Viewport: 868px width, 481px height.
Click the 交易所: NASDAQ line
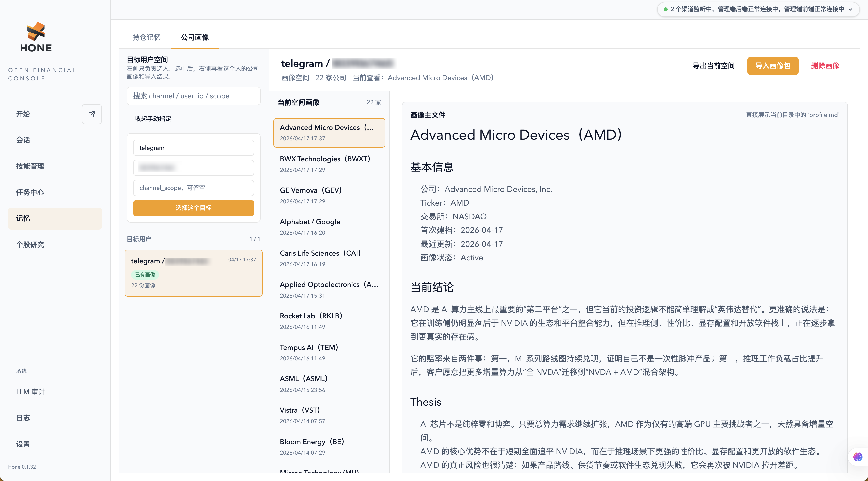(454, 216)
